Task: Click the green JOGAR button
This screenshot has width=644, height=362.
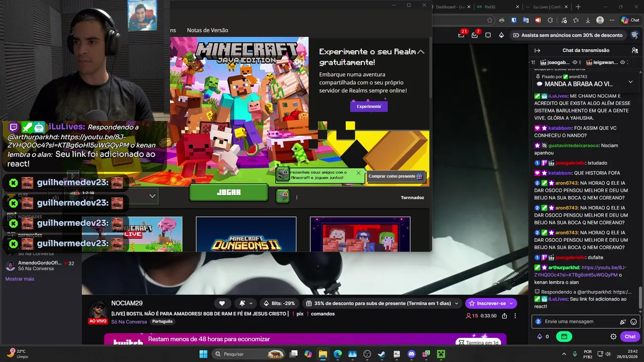Action: [x=229, y=193]
